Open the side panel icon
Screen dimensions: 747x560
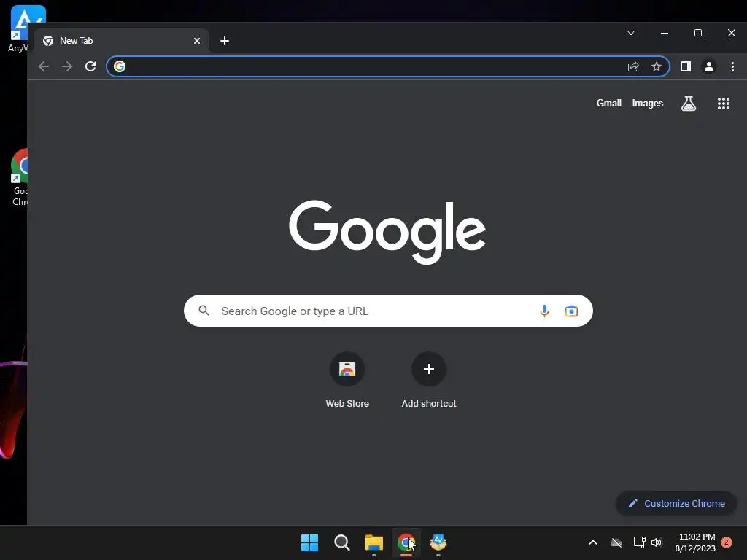coord(686,66)
